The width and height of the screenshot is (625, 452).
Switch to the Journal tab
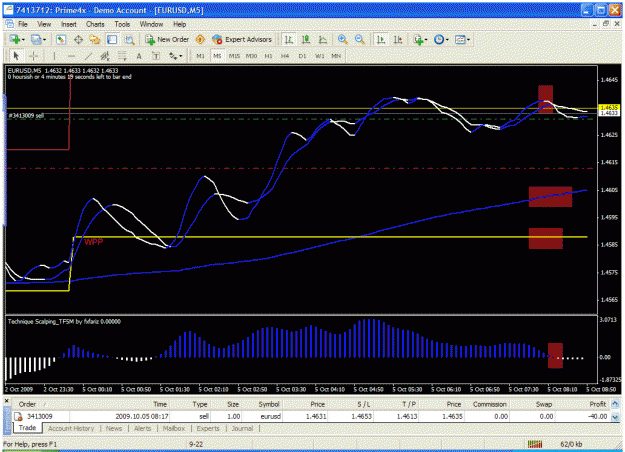click(242, 428)
